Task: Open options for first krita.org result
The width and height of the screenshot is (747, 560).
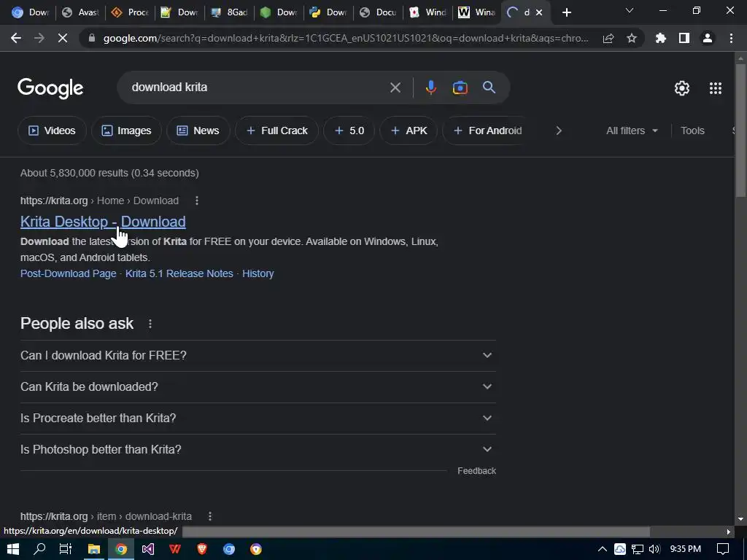Action: click(197, 201)
